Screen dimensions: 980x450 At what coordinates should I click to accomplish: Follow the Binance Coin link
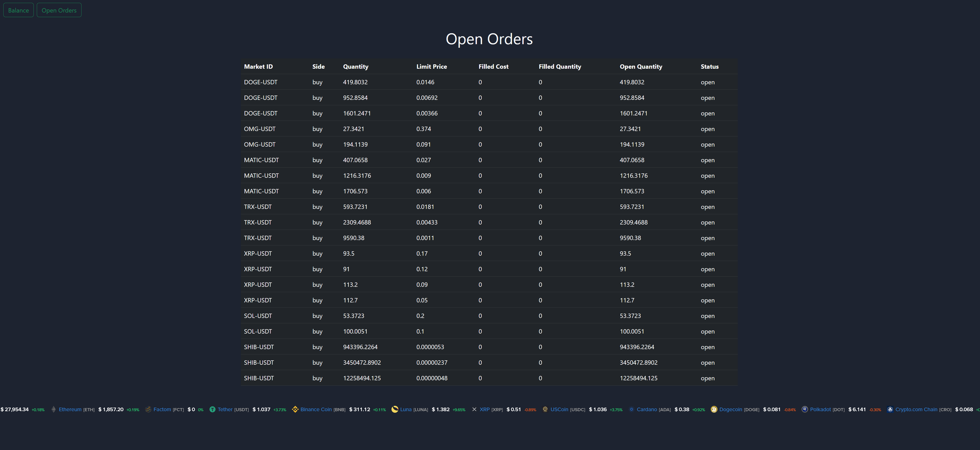pyautogui.click(x=316, y=409)
